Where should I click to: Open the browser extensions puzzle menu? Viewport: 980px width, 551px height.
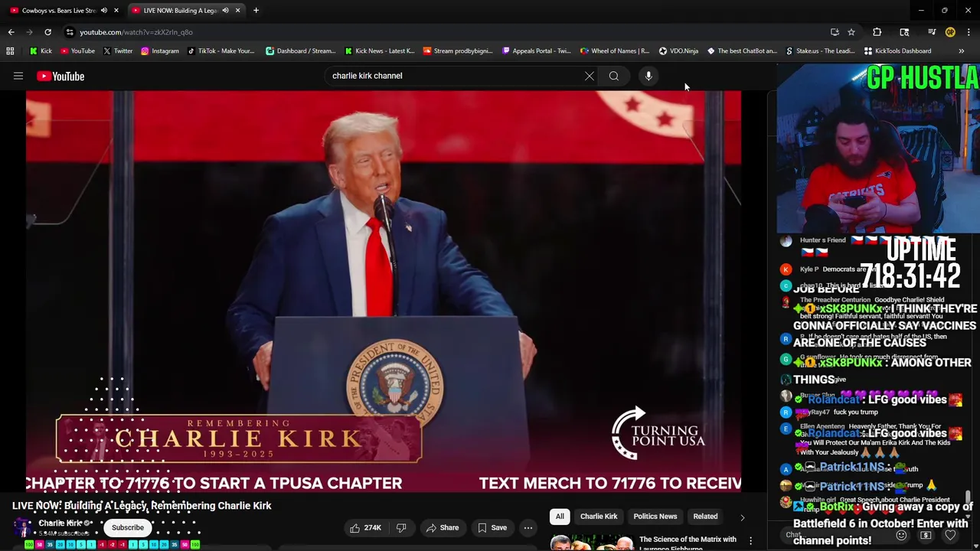pyautogui.click(x=877, y=32)
